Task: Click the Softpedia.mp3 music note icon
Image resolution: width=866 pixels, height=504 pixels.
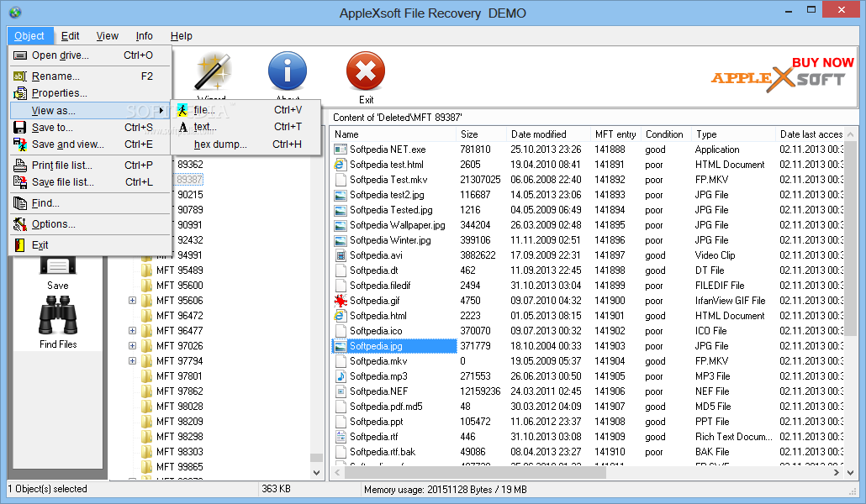Action: point(341,376)
